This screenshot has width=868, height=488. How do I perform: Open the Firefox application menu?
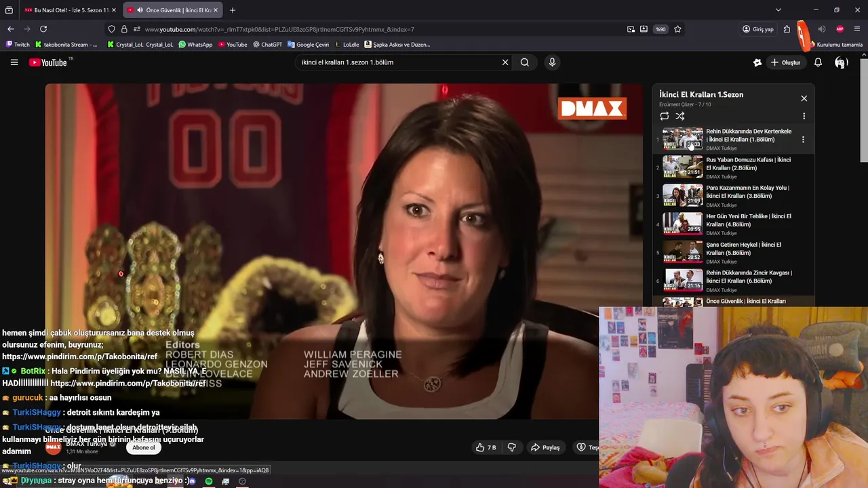pyautogui.click(x=858, y=29)
